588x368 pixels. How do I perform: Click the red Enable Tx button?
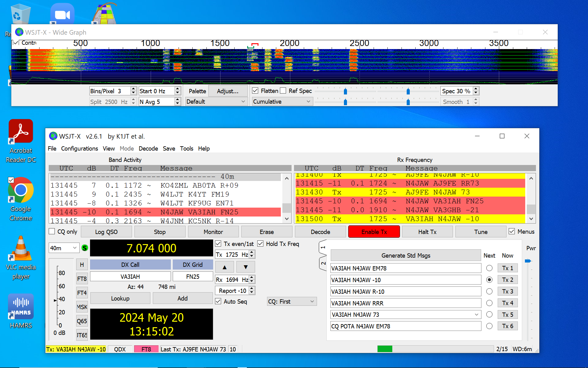tap(374, 232)
